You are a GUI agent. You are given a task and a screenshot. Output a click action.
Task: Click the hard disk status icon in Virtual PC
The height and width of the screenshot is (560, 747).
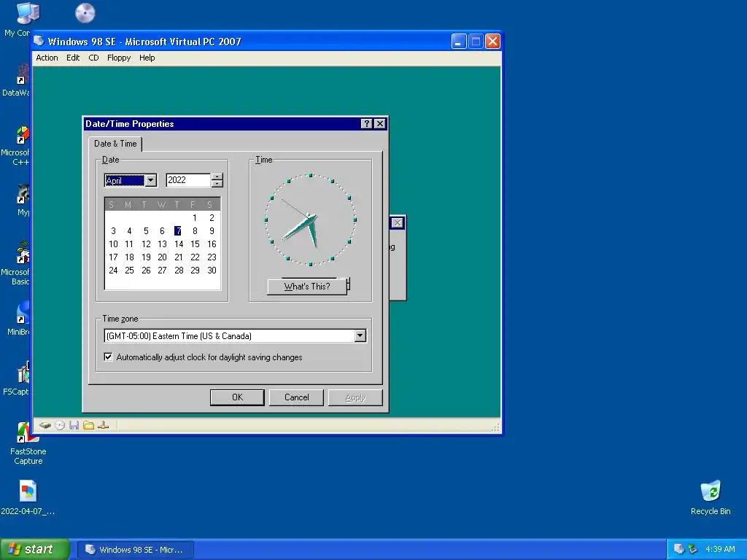click(x=45, y=425)
